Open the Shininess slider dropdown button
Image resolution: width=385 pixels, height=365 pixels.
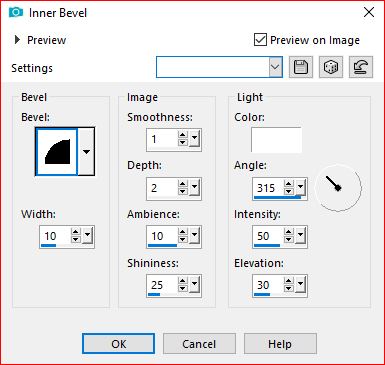(195, 284)
